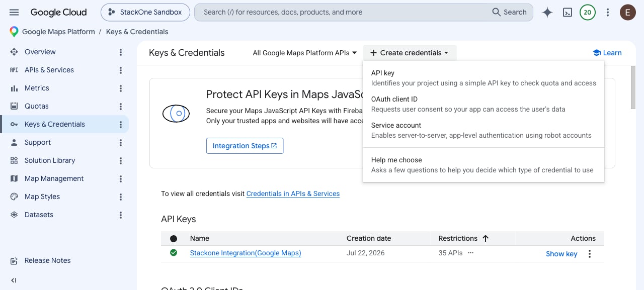Viewport: 644px width, 290px height.
Task: Open the three-dot settings menu in header
Action: (x=608, y=12)
